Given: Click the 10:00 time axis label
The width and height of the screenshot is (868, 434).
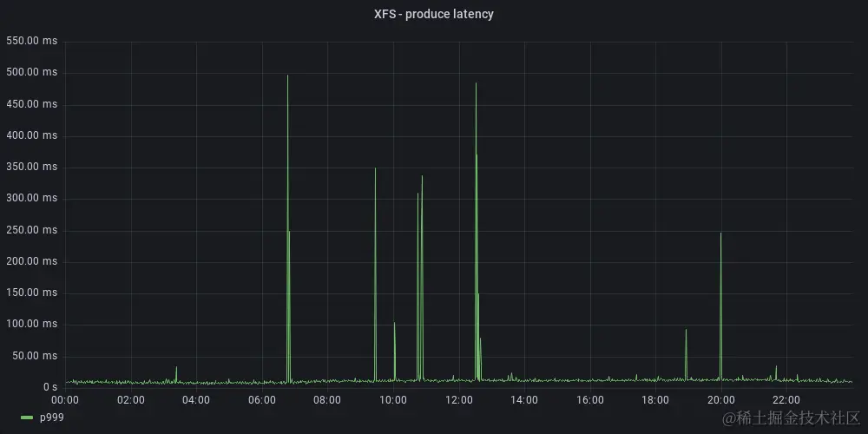Looking at the screenshot, I should point(393,399).
